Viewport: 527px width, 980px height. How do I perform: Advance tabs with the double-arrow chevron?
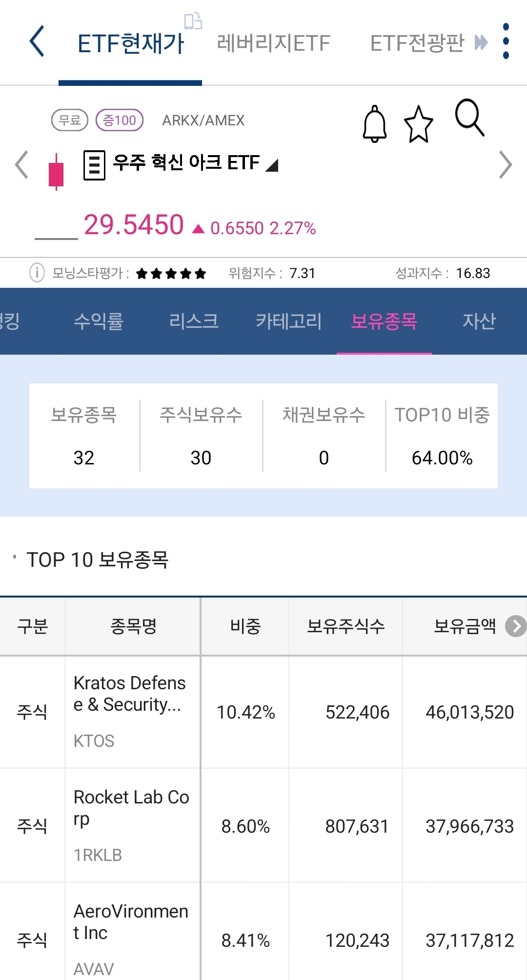click(481, 43)
